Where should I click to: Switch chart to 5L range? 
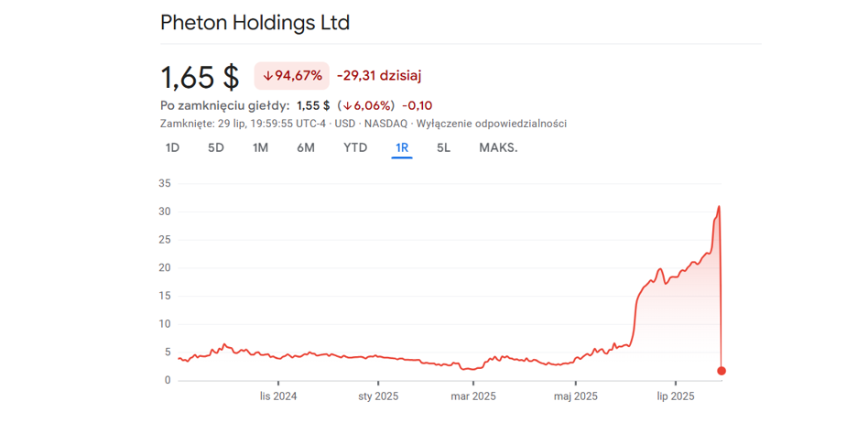[443, 147]
